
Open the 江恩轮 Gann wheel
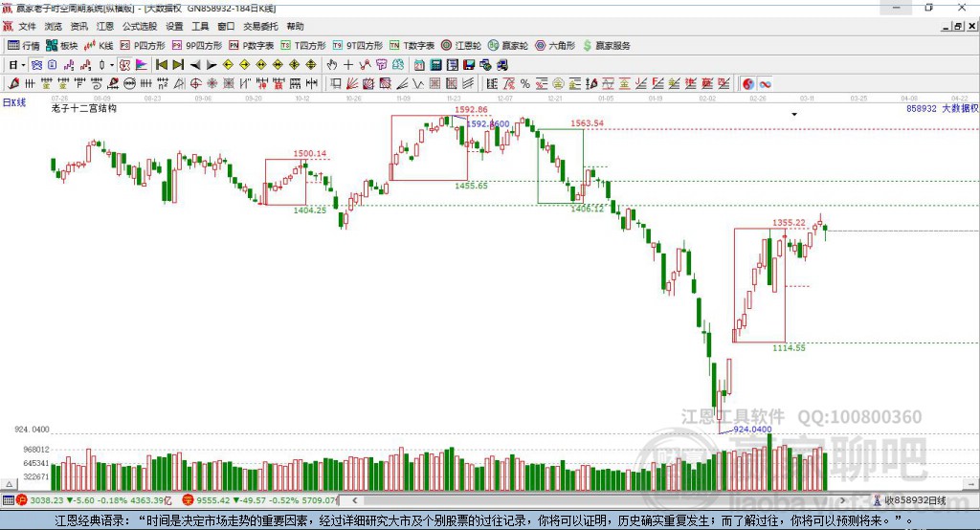click(x=461, y=46)
